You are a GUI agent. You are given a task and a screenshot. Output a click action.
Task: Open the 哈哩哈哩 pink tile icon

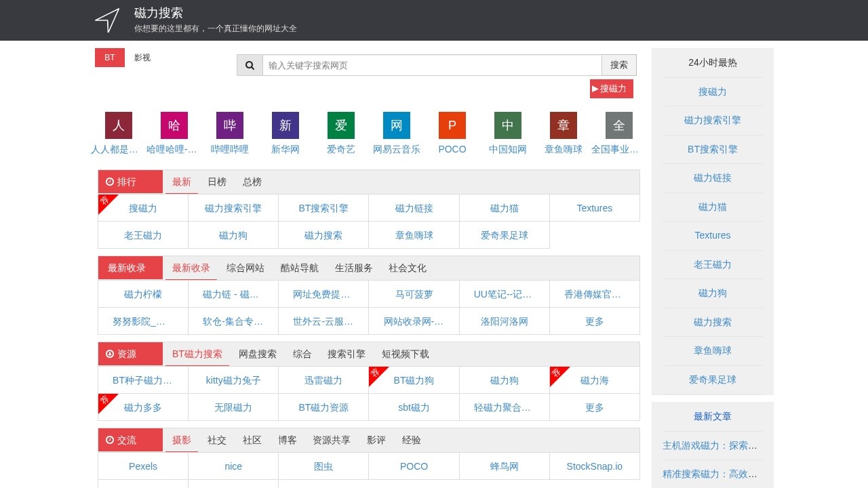[x=174, y=125]
